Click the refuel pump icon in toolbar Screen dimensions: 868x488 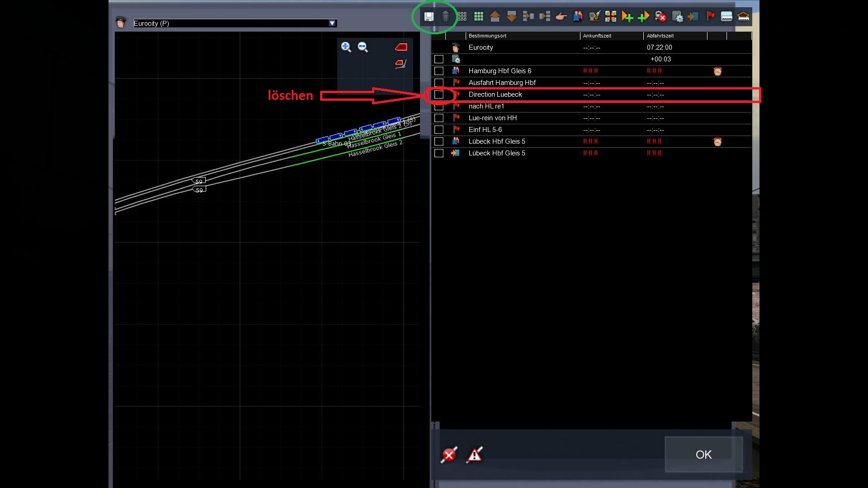(594, 17)
